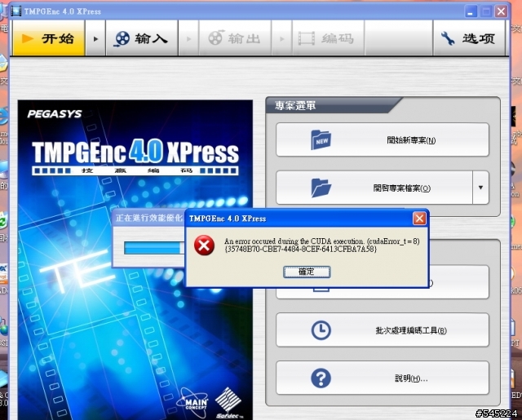
Task: Click the Sofdec logo
Action: point(228,403)
